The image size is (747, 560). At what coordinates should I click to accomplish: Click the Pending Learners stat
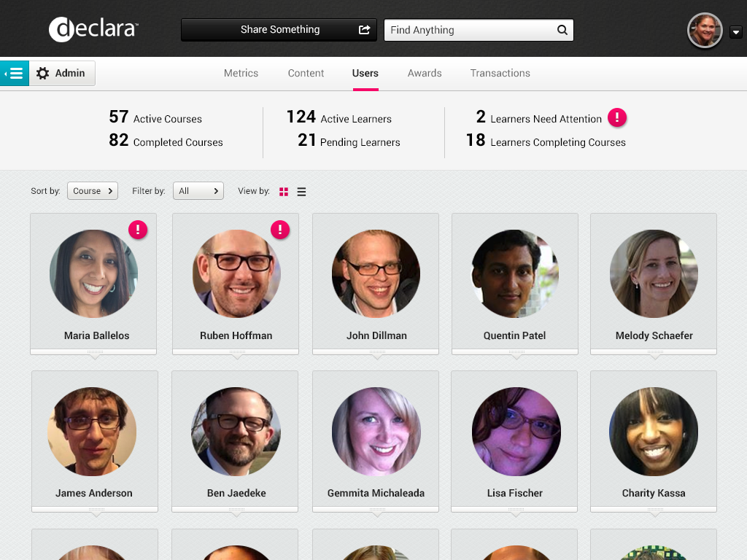349,141
